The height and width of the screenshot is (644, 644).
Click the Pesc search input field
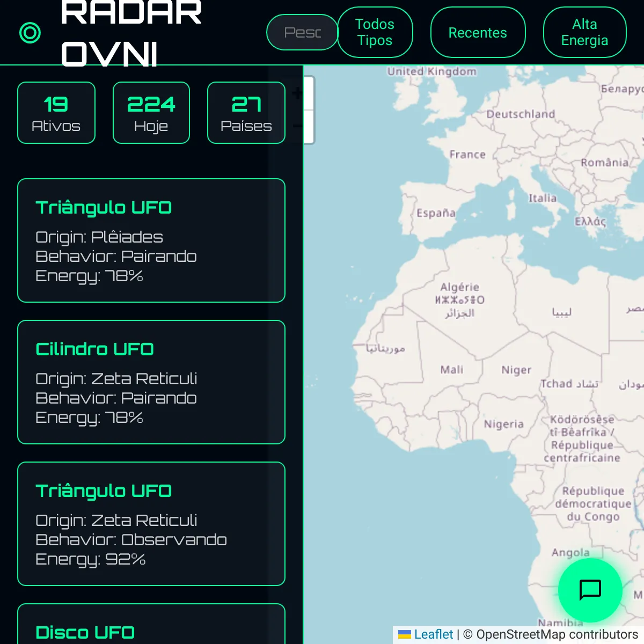303,32
